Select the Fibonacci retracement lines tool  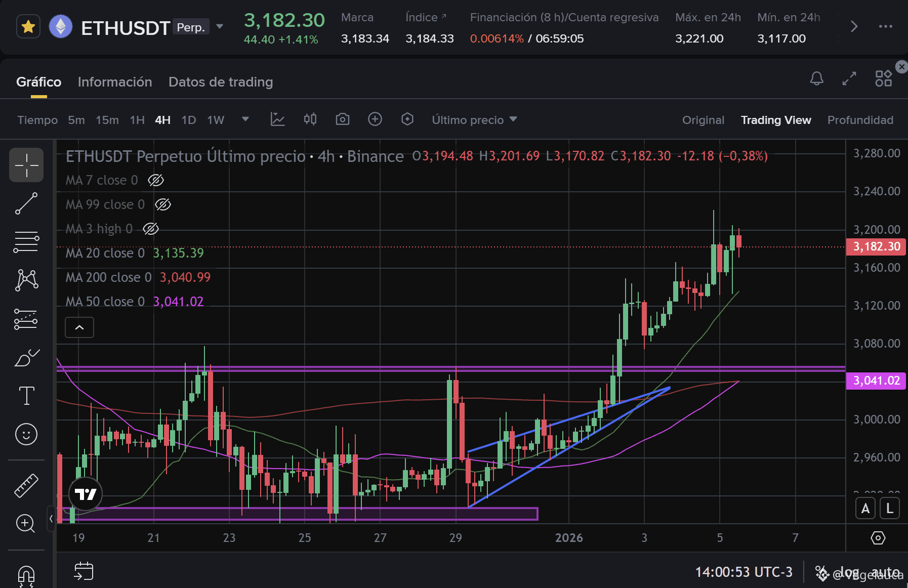point(26,242)
